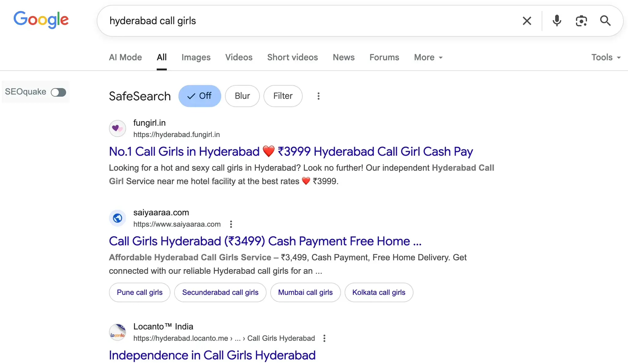Image resolution: width=628 pixels, height=364 pixels.
Task: Click the saiyaaraa.com globe favicon
Action: coord(118,218)
